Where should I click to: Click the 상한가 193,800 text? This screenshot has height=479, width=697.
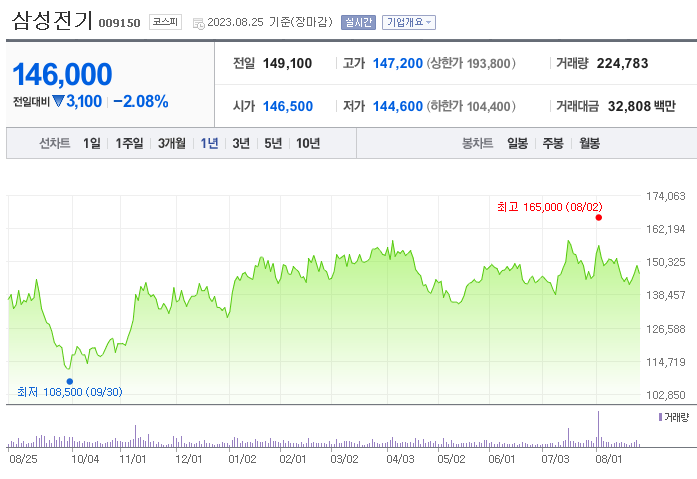click(x=471, y=63)
